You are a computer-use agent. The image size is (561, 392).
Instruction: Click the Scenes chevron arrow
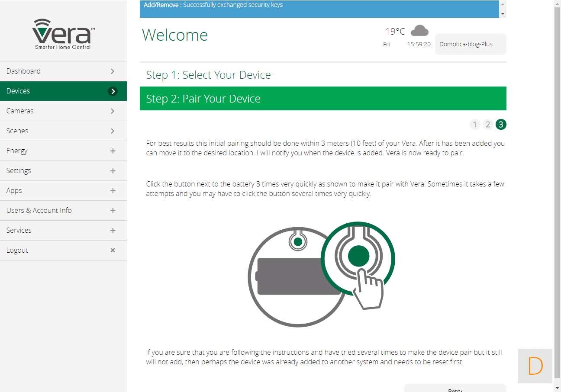[113, 131]
